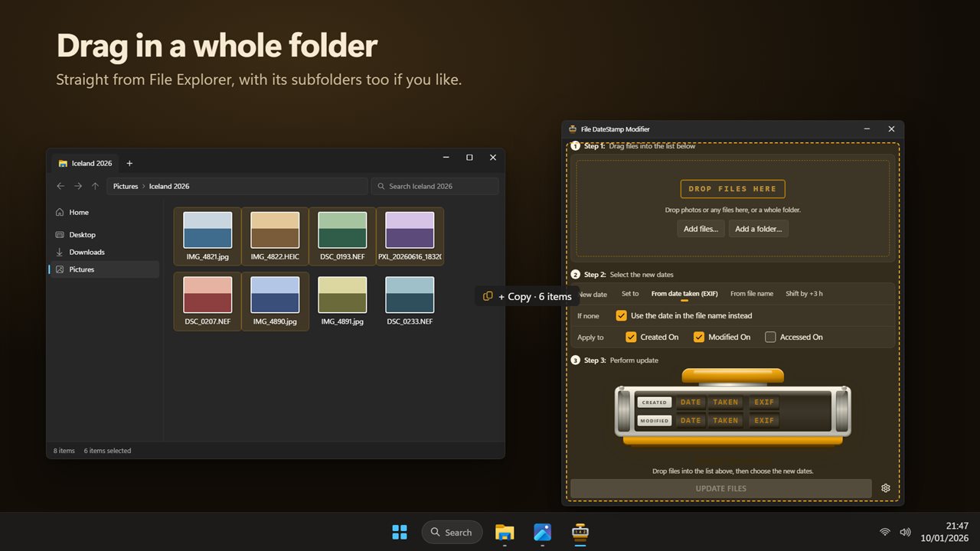The image size is (980, 551).
Task: Switch to the Set to tab
Action: 630,294
